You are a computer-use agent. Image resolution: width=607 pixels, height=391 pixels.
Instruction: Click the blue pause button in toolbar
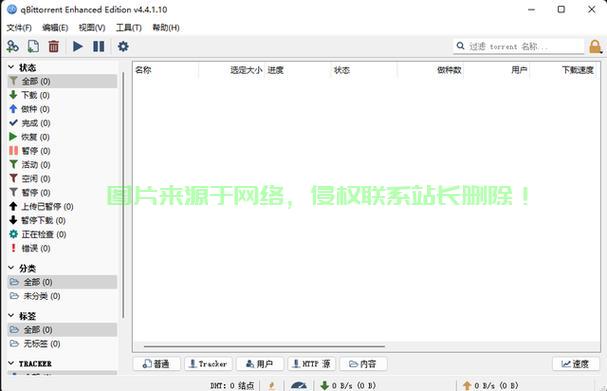(x=99, y=46)
